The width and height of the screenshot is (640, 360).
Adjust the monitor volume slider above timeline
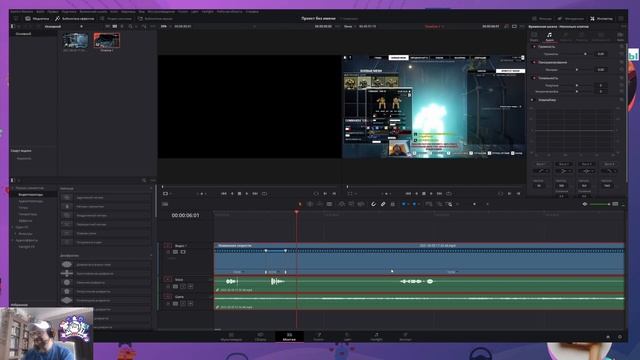point(600,204)
